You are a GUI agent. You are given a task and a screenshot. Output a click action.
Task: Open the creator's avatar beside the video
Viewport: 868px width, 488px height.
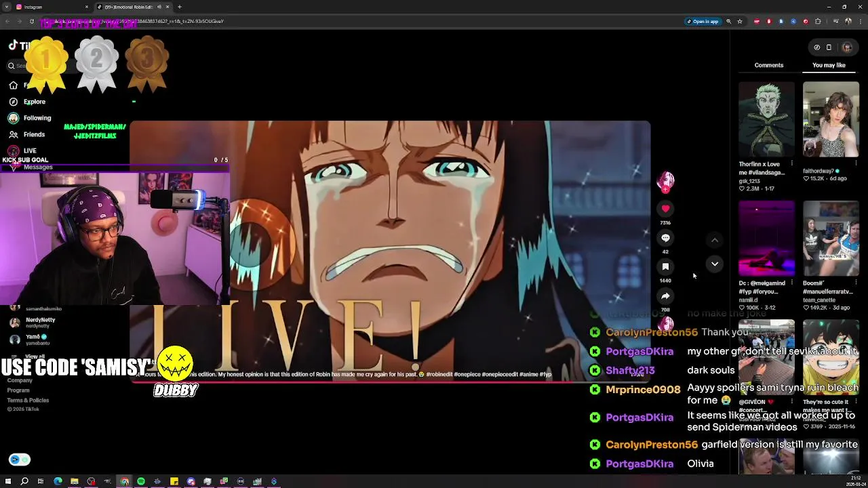[x=665, y=180]
